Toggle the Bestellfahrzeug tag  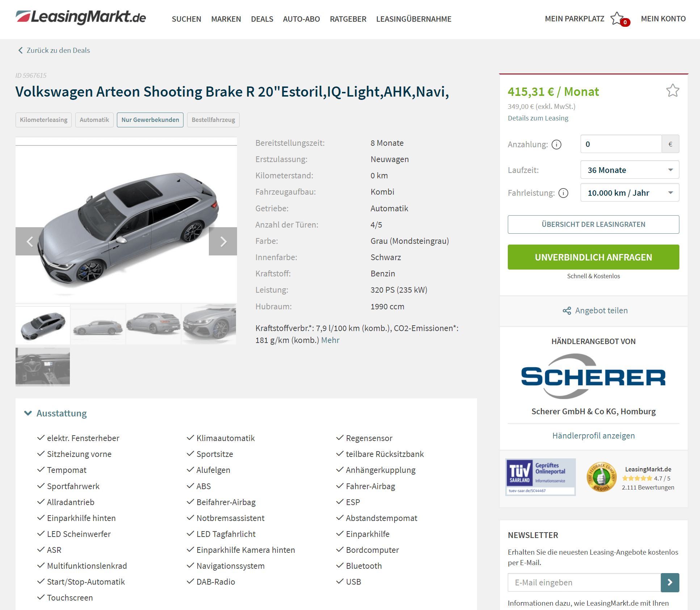[213, 120]
